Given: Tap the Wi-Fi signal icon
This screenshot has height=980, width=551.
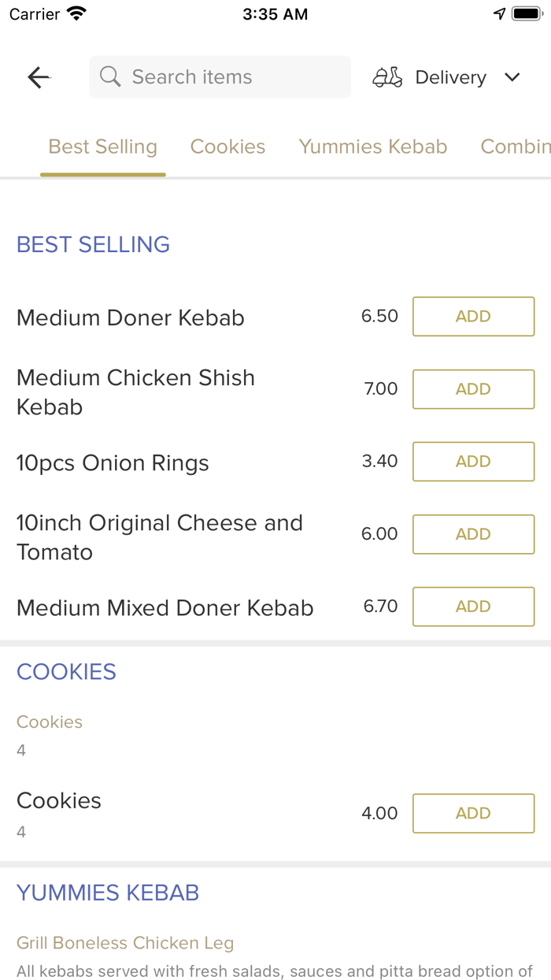Looking at the screenshot, I should [x=76, y=14].
